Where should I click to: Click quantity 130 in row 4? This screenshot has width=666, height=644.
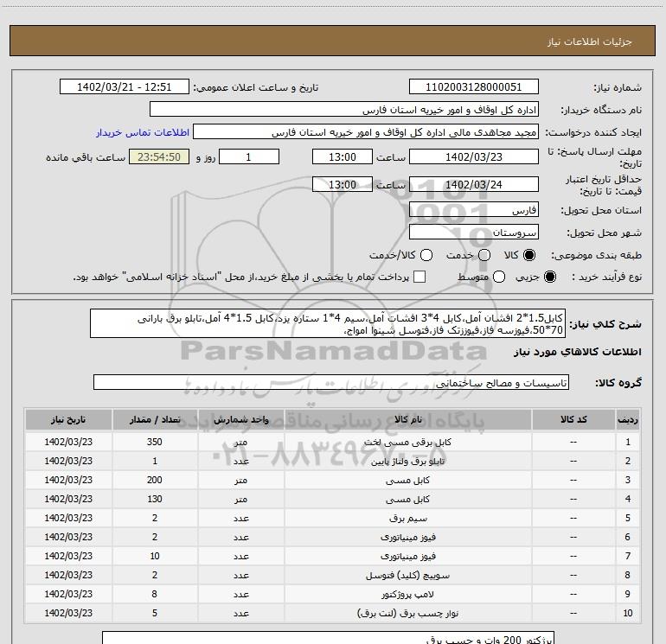coord(155,500)
